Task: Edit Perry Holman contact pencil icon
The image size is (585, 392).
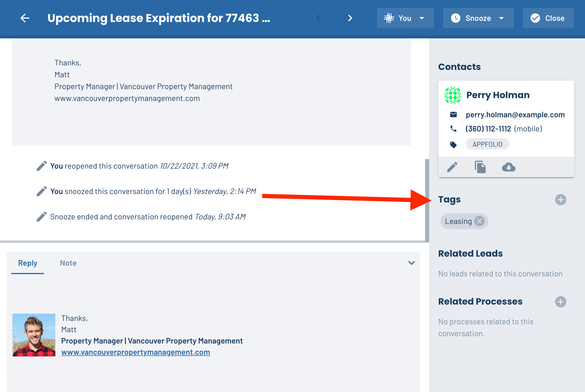Action: (452, 167)
